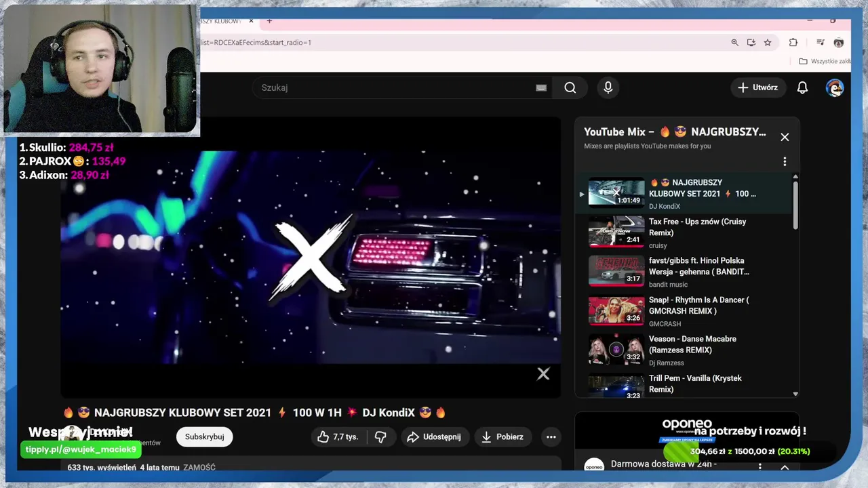The width and height of the screenshot is (868, 488).
Task: Open YouTube notifications bell
Action: tap(802, 87)
